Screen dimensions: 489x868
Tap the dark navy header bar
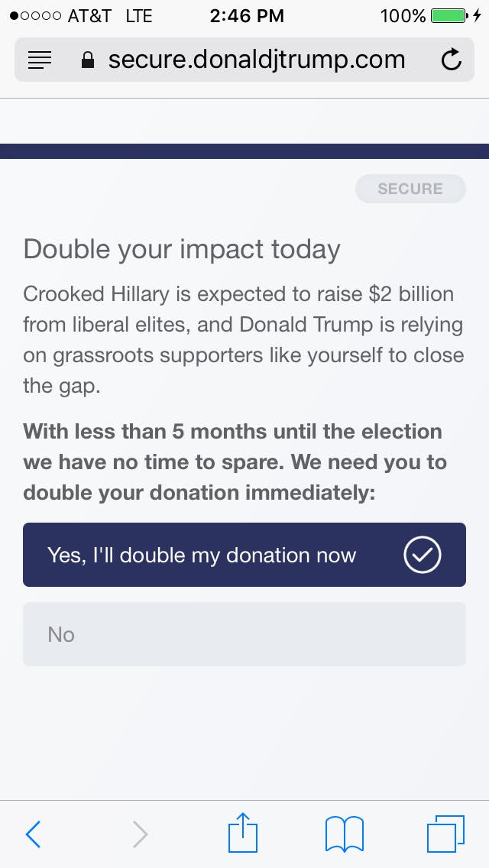point(244,151)
